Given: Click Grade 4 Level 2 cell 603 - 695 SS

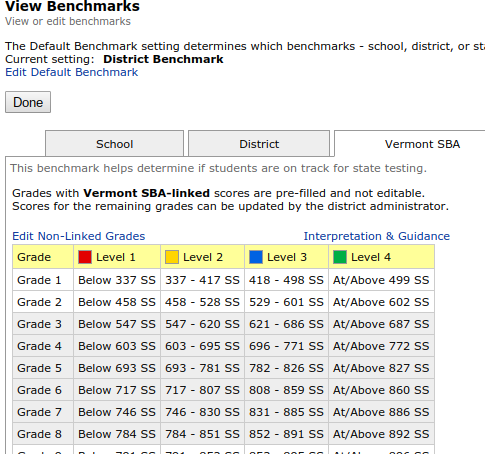Looking at the screenshot, I should coord(202,346).
